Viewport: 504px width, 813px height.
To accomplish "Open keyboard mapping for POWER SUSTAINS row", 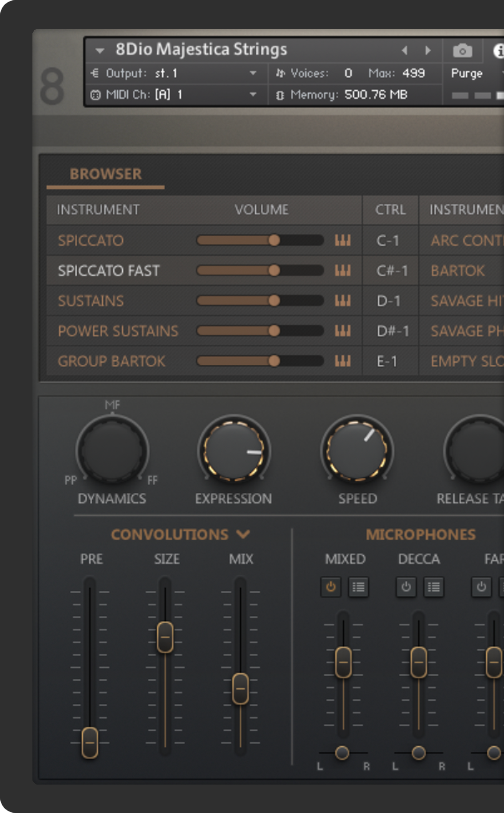I will (342, 331).
